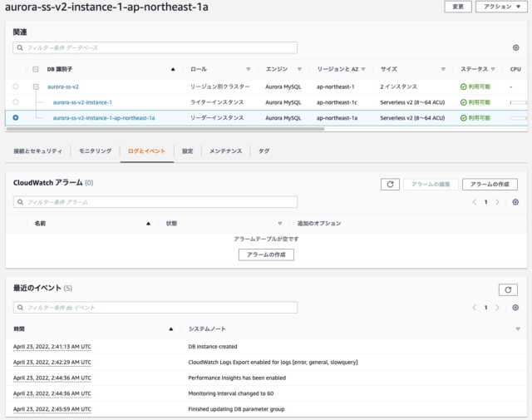Screen dimensions: 532x420
Task: Sort by サイズ column dropdown arrow
Action: point(443,69)
